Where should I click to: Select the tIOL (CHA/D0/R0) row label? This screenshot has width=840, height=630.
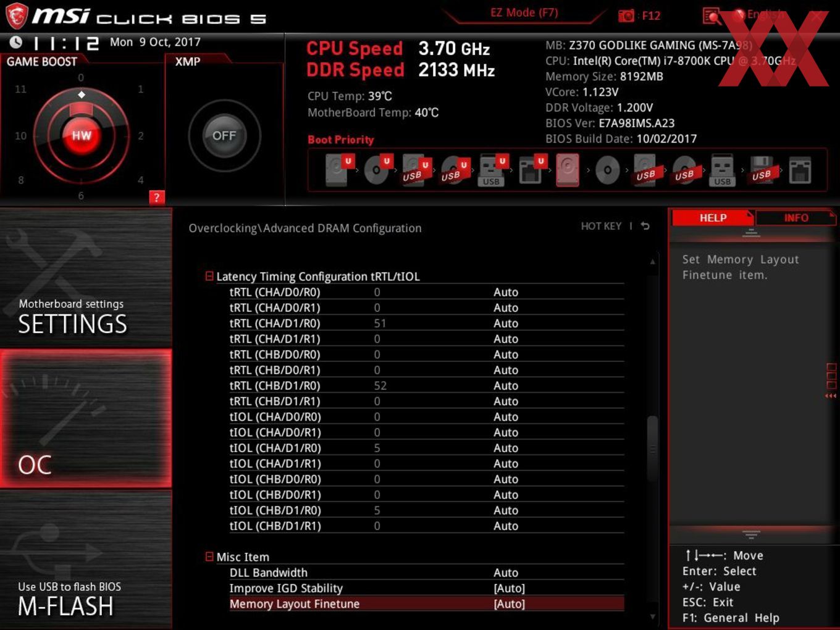(275, 417)
